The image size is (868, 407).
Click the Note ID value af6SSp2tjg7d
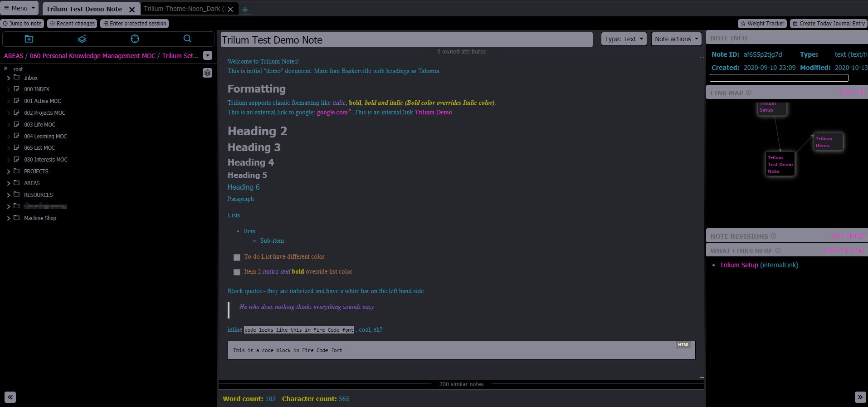[763, 54]
